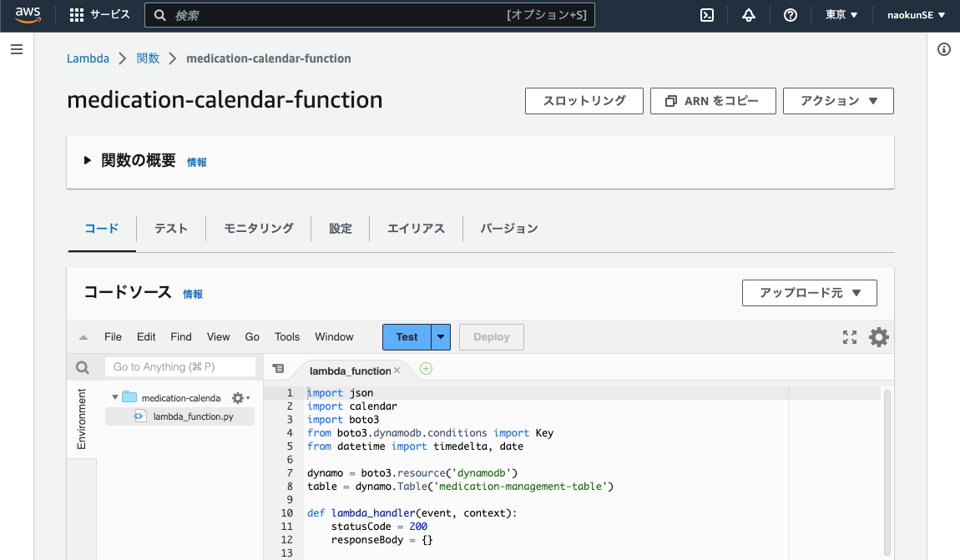Click the medication-calendar folder icon
960x560 pixels.
pyautogui.click(x=129, y=397)
